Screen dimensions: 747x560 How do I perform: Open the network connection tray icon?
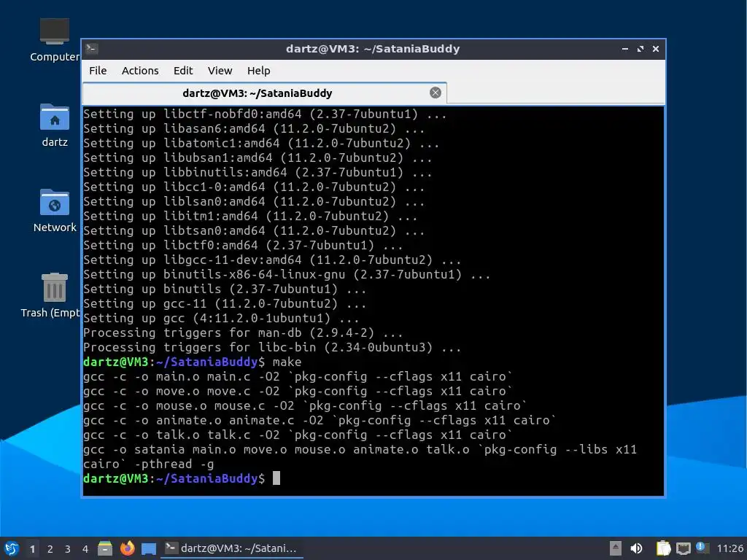pos(683,548)
